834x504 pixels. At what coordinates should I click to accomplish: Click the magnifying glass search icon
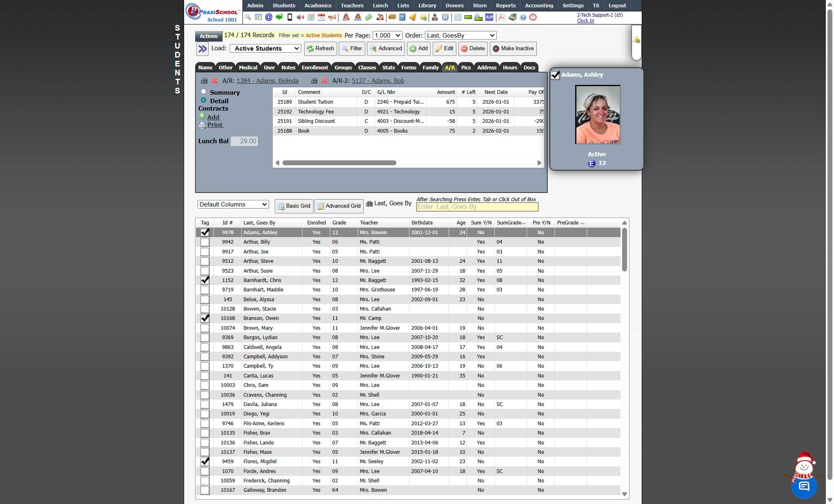(247, 17)
